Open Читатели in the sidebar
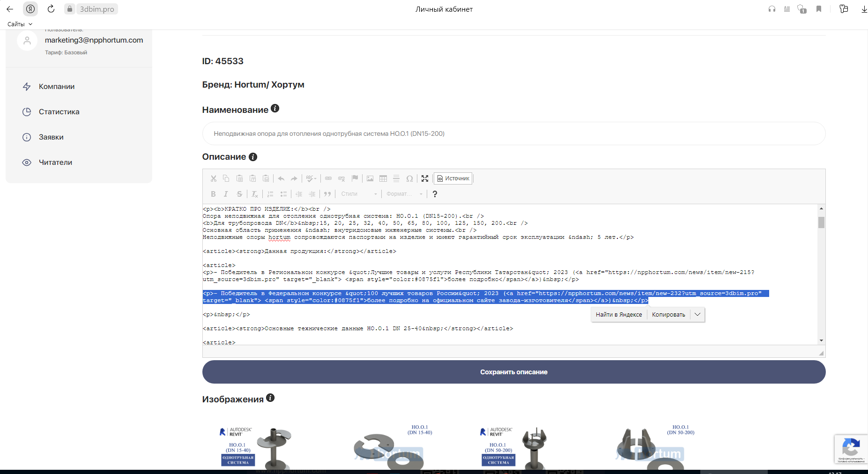The height and width of the screenshot is (474, 868). click(55, 163)
